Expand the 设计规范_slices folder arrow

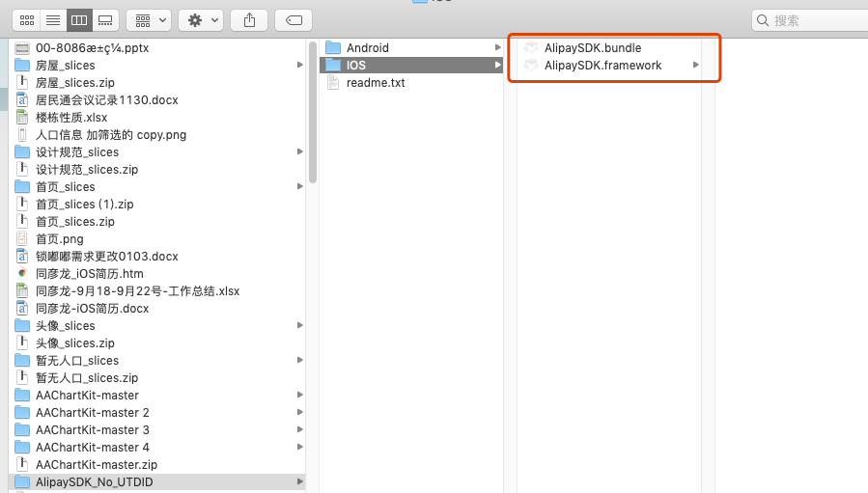click(x=299, y=151)
